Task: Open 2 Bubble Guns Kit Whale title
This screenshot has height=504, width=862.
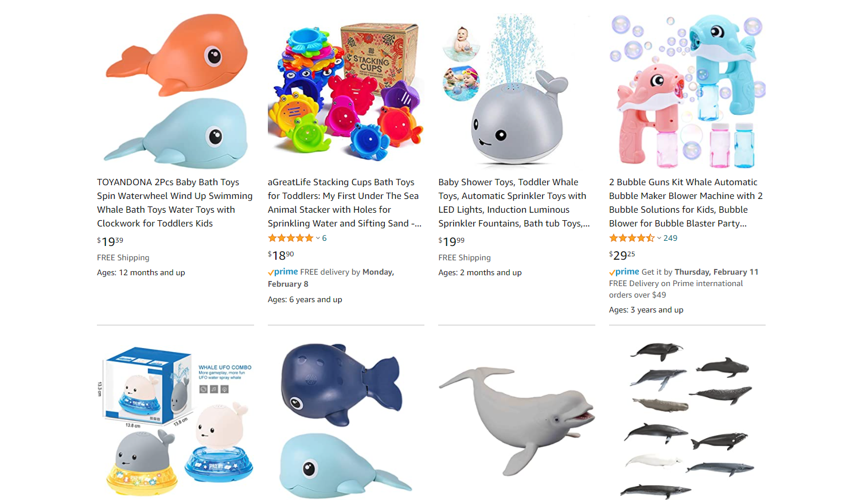Action: point(686,203)
